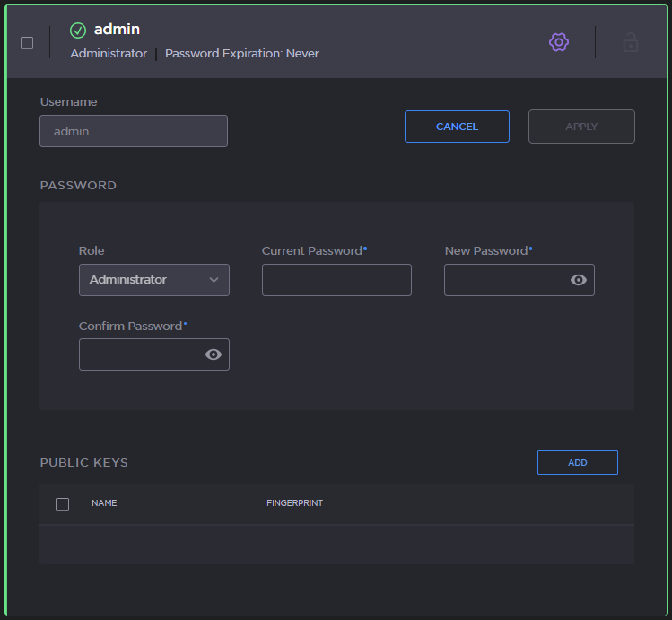The height and width of the screenshot is (620, 672).
Task: Click the padlock icon in the header
Action: [631, 42]
